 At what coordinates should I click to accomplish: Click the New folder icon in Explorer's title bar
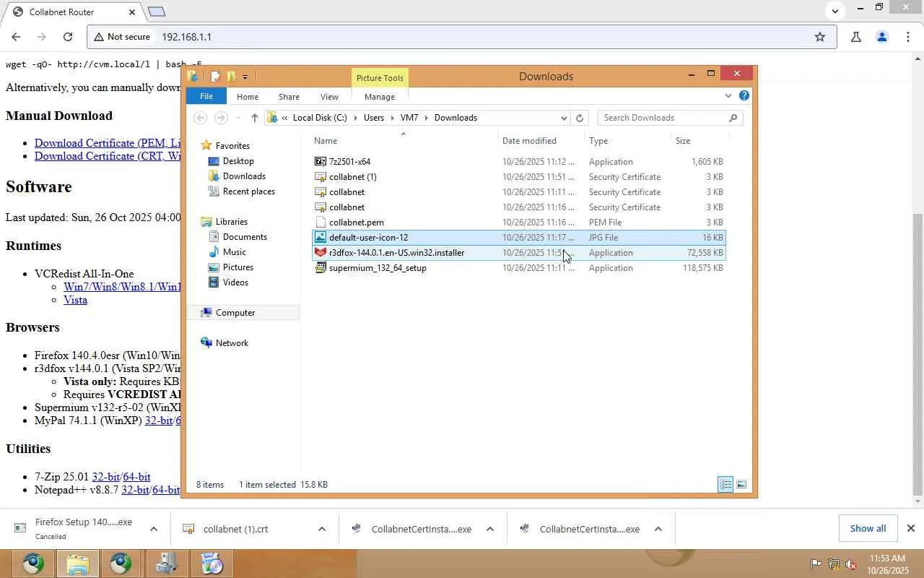(231, 76)
